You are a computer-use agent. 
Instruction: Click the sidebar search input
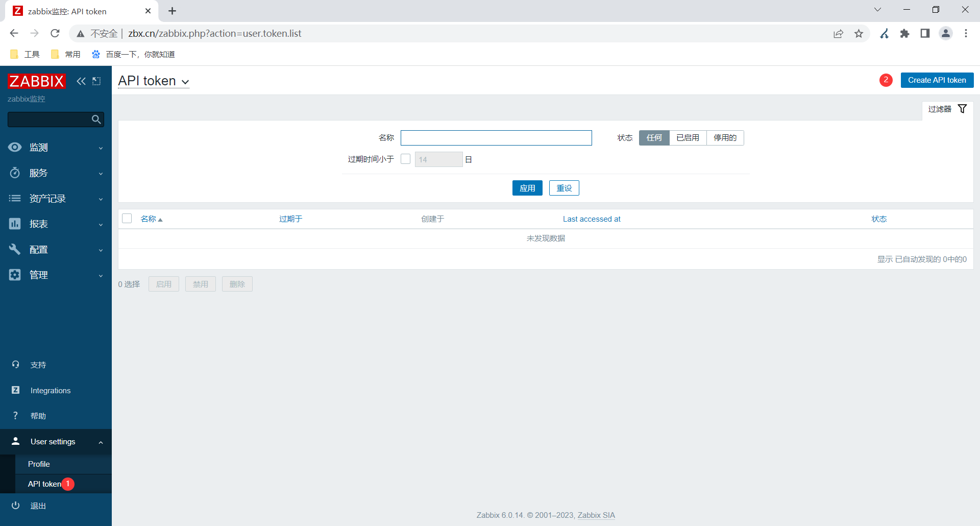point(50,119)
